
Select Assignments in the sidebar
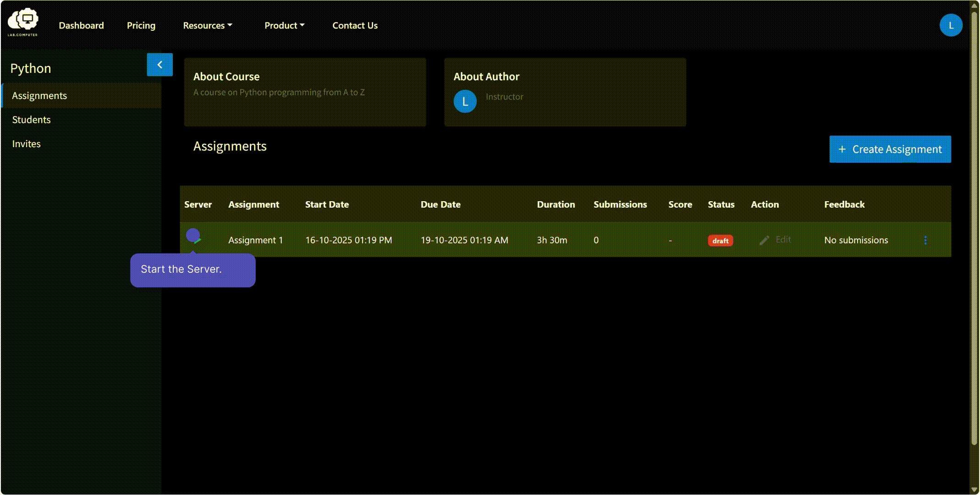point(82,95)
